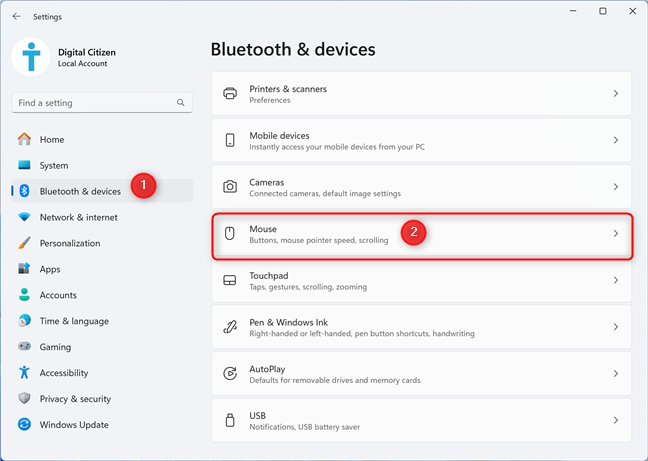Click the AutoPlay circular play icon
The width and height of the screenshot is (648, 461).
click(230, 373)
